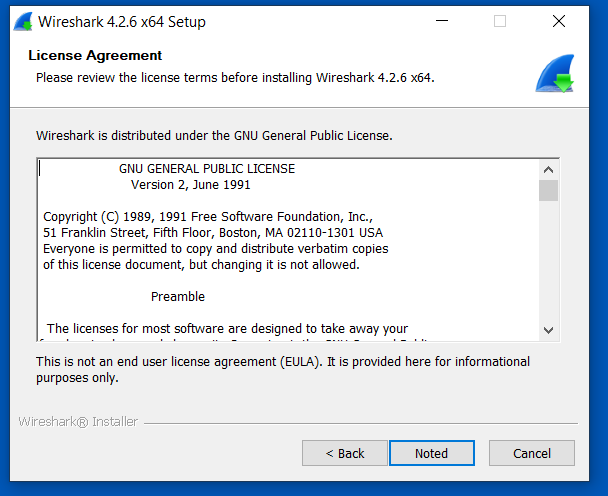The width and height of the screenshot is (608, 496).
Task: Go back with the < Back button
Action: pyautogui.click(x=345, y=453)
